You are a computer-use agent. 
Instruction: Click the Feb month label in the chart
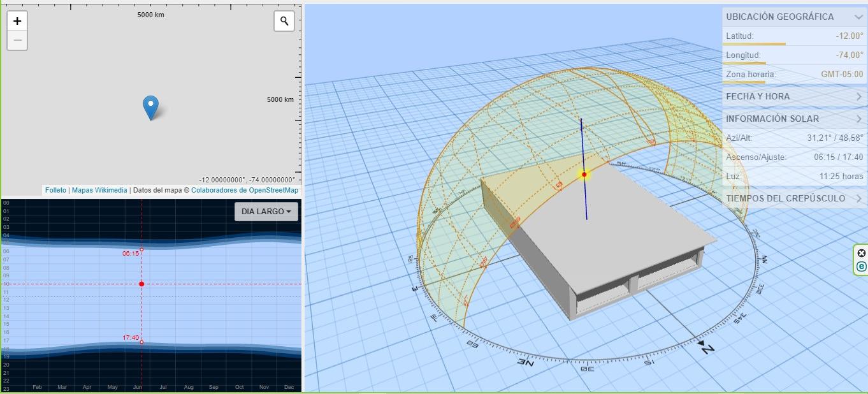pyautogui.click(x=37, y=387)
